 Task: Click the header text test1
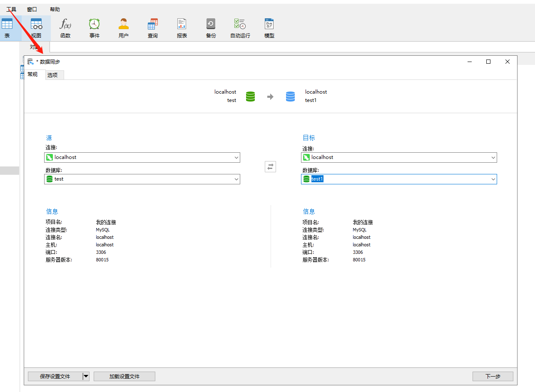pos(311,100)
